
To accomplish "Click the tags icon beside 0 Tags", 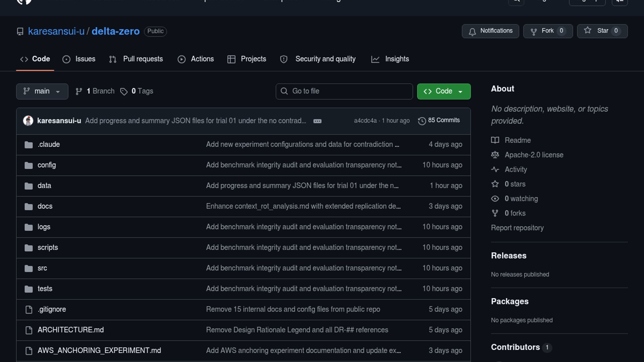I will [x=124, y=92].
